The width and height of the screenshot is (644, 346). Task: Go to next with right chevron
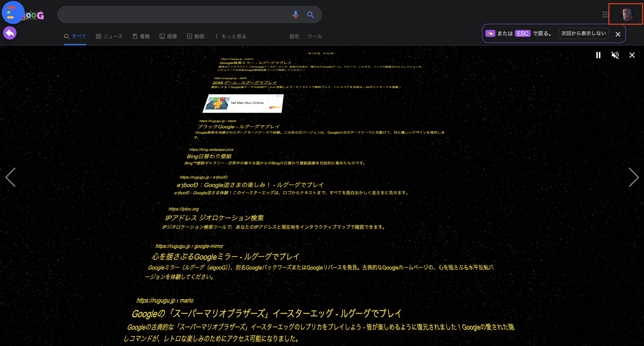tap(633, 177)
